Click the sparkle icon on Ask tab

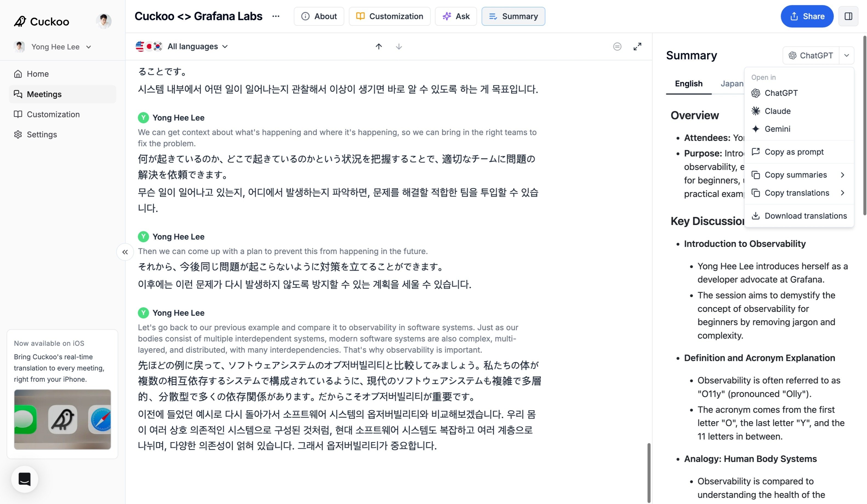pyautogui.click(x=447, y=16)
